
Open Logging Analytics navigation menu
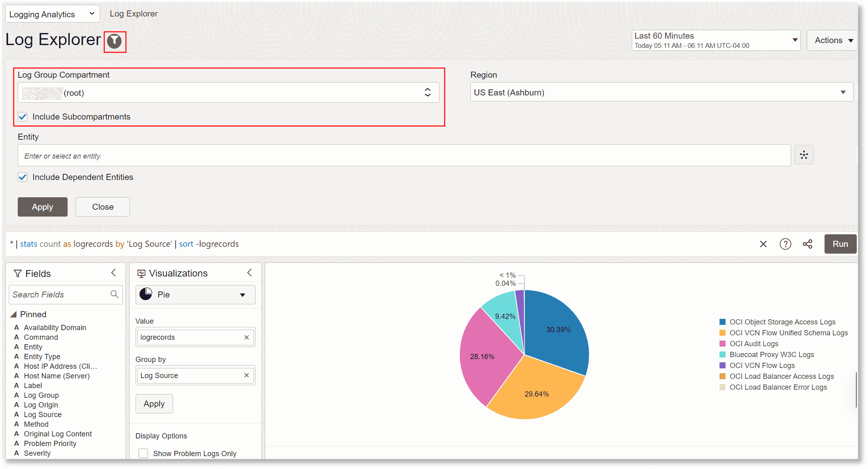click(52, 14)
